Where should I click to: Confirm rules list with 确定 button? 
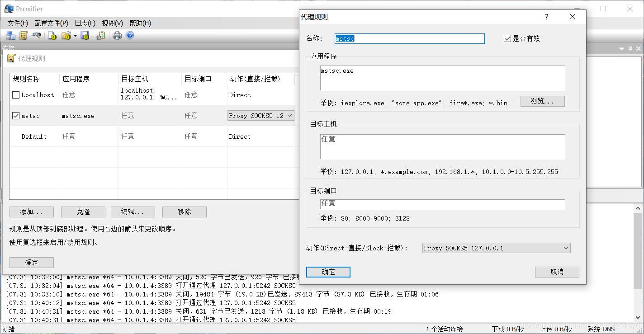pyautogui.click(x=32, y=263)
